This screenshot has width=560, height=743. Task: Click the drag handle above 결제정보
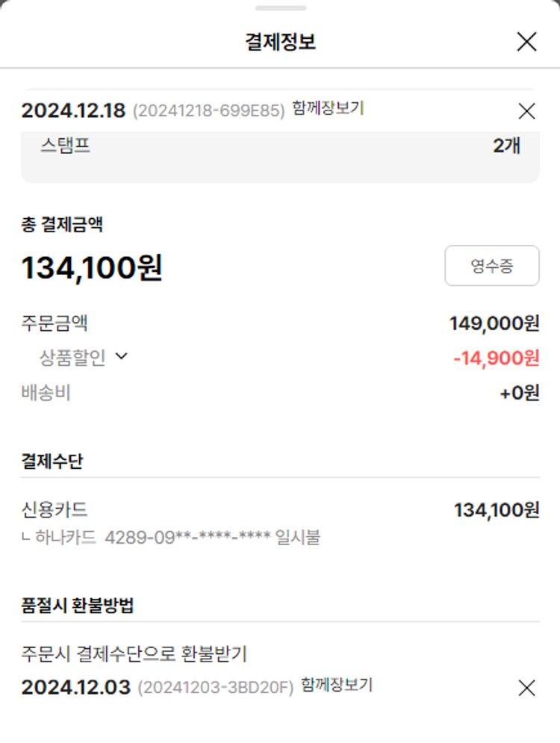click(280, 8)
